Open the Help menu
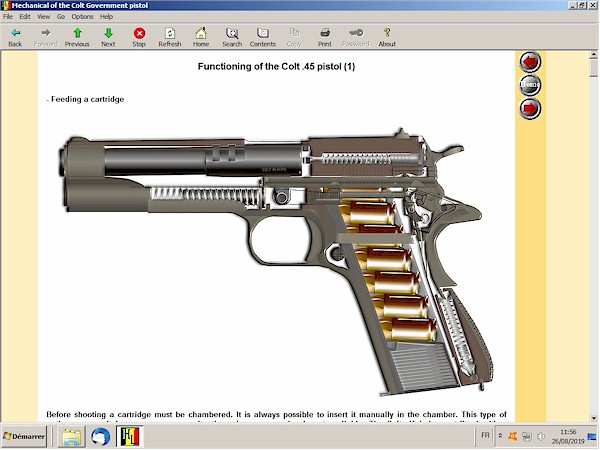Screen dimensions: 600x450 point(106,16)
